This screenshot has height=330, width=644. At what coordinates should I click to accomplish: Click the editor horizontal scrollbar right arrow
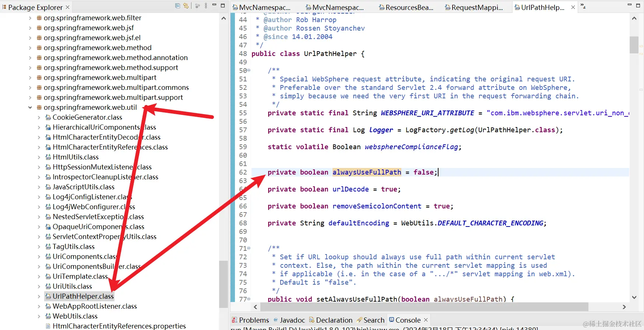tap(624, 307)
